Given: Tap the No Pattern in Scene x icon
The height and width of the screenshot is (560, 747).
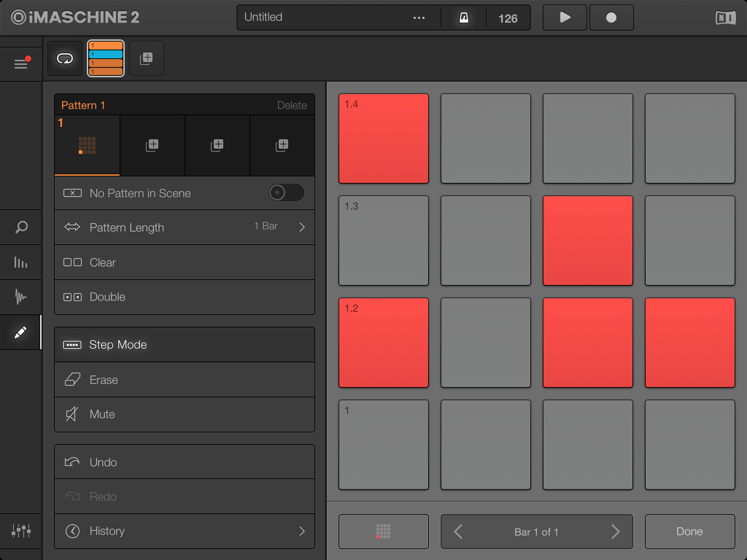Looking at the screenshot, I should point(72,193).
